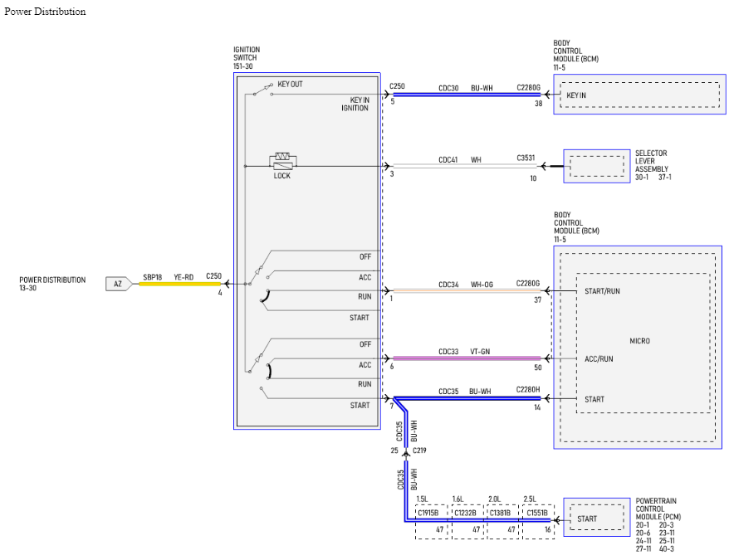Select the 'KEY IN IGNITION' label
Viewport: 729px width, 560px height.
[x=355, y=104]
